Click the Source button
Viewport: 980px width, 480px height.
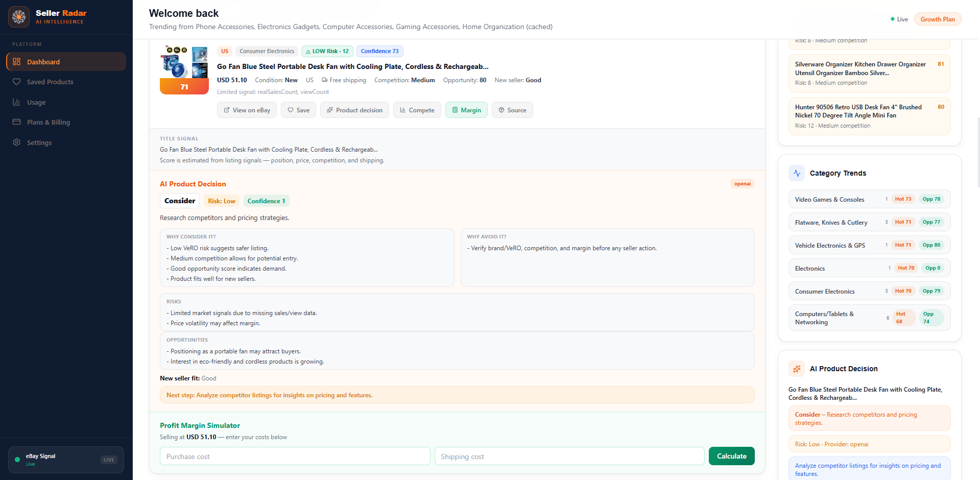pos(512,110)
